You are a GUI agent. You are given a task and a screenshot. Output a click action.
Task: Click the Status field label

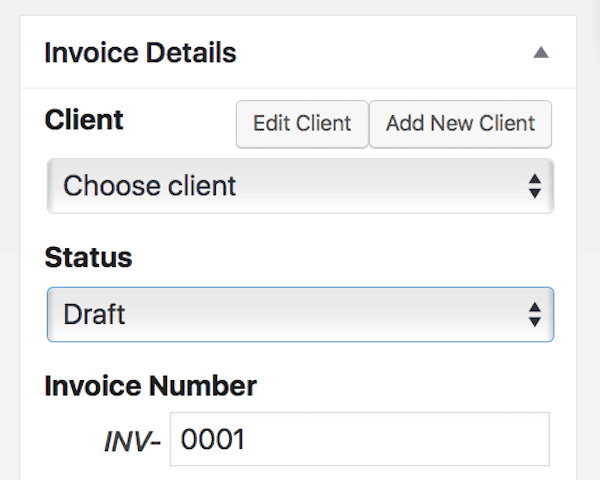[x=88, y=257]
